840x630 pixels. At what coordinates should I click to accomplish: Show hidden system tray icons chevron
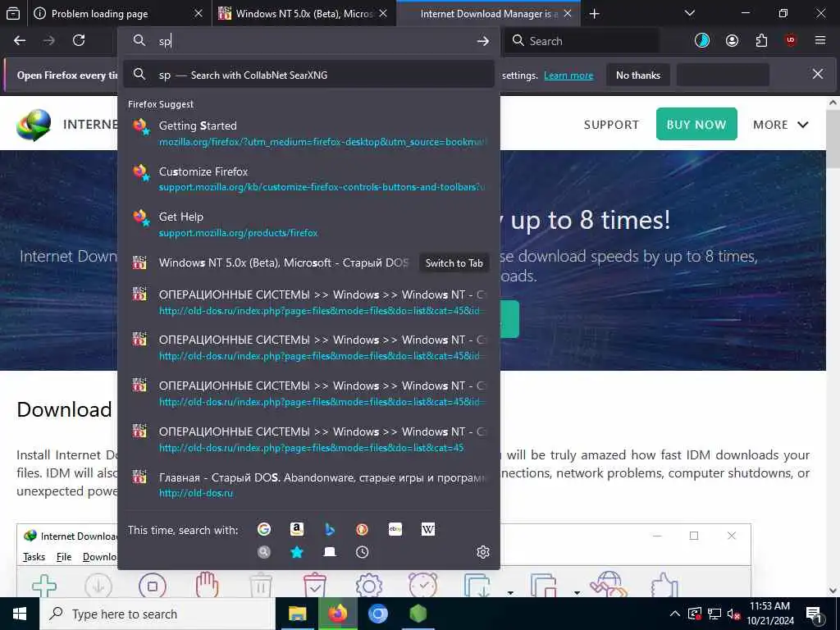click(675, 614)
